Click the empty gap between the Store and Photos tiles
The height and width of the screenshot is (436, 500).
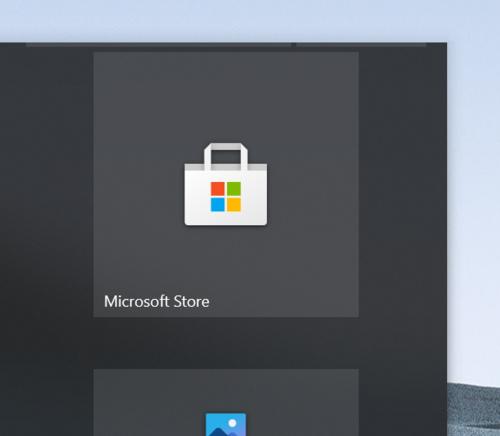[x=226, y=343]
